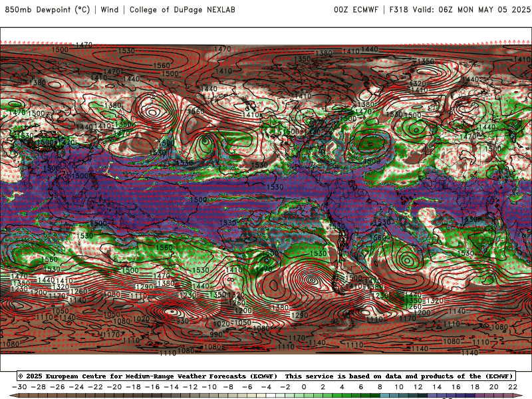Viewport: 532px width, 399px height.
Task: Click the 18 value on dewpoint scale
Action: (x=475, y=387)
